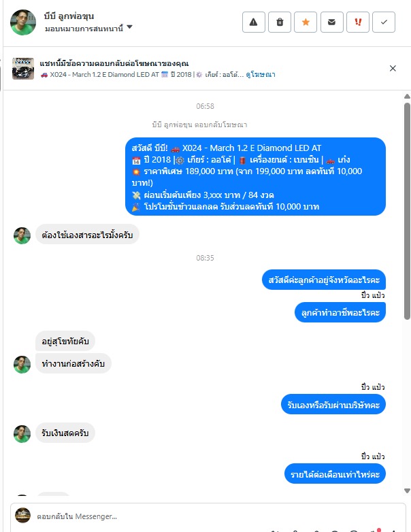Open บีบี ลูกพ่อขุน profile picture in header
The image size is (411, 532).
click(23, 22)
